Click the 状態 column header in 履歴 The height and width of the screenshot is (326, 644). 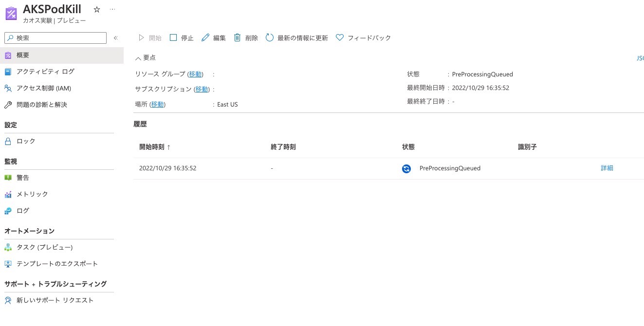click(408, 147)
